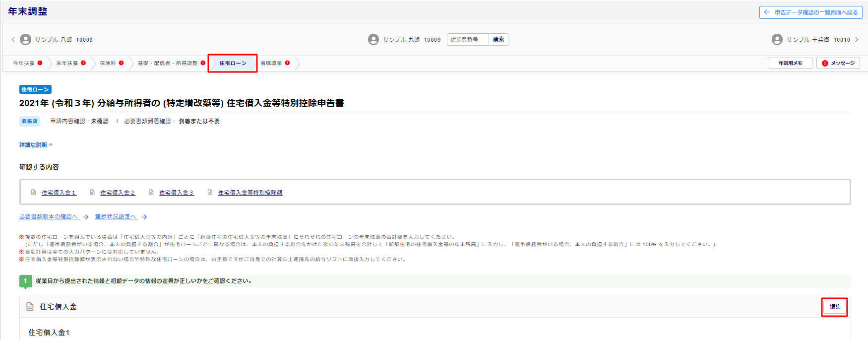Open the メッセージ button
The image size is (868, 340).
coord(838,63)
